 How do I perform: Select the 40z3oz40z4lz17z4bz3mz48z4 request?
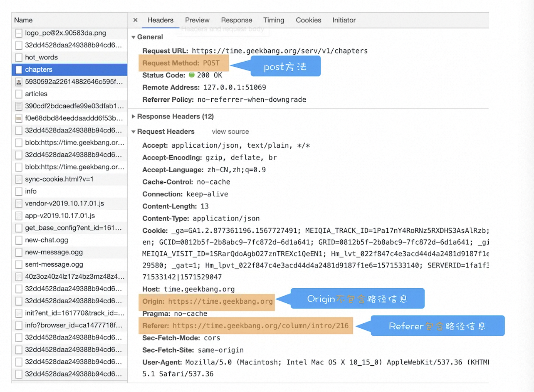click(69, 277)
